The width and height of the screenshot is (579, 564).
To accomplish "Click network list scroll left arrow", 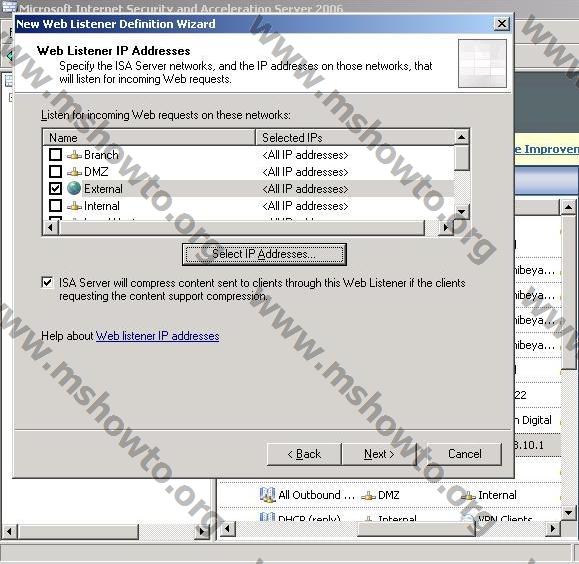I will pos(51,228).
